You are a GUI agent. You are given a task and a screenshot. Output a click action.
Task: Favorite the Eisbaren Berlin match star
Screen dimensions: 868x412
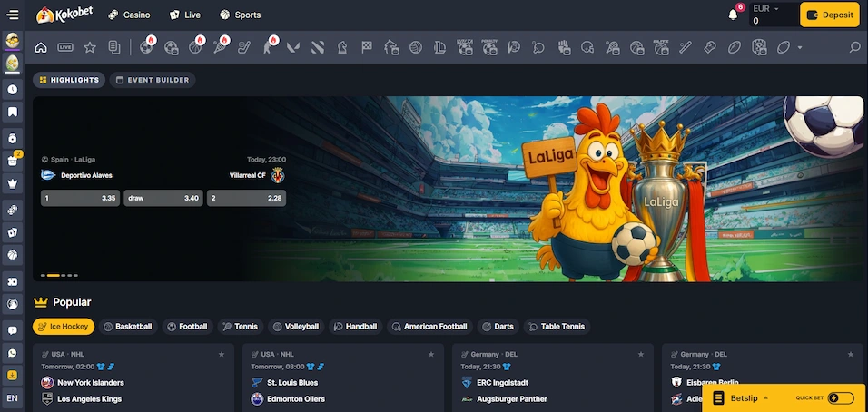coord(851,354)
